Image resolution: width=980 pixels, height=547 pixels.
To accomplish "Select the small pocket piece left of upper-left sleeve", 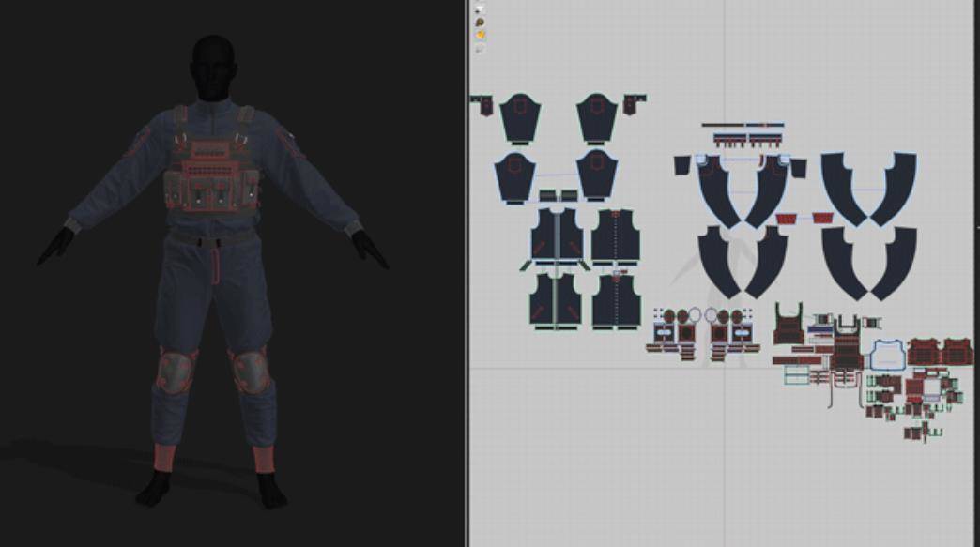I will 482,105.
